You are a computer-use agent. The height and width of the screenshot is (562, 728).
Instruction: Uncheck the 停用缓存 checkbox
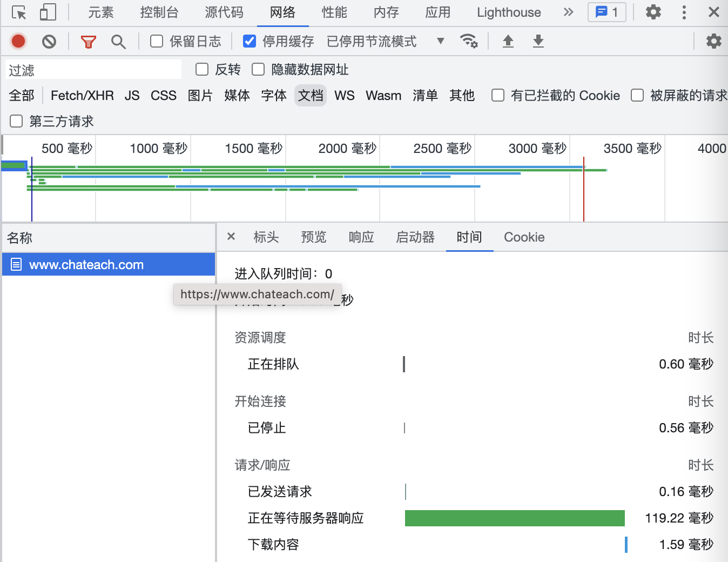click(x=250, y=41)
